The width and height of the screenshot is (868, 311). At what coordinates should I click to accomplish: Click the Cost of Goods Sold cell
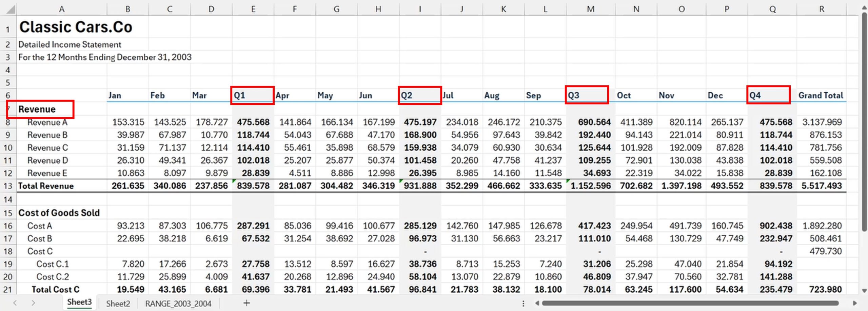coord(59,213)
